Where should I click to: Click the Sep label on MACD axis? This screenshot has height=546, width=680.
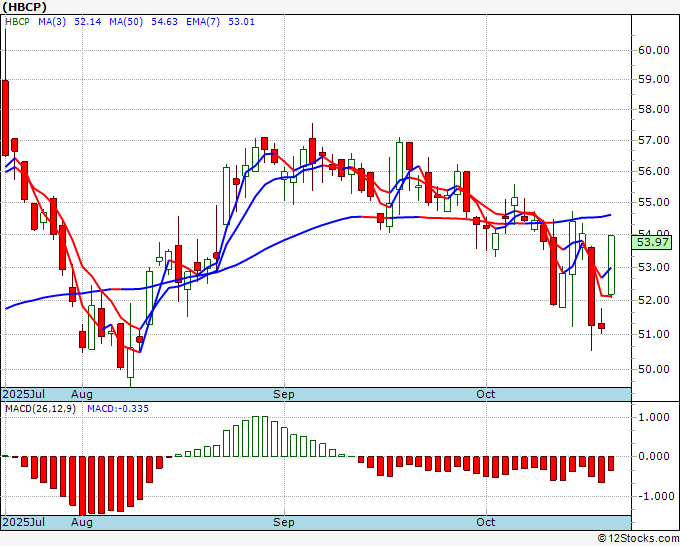284,522
